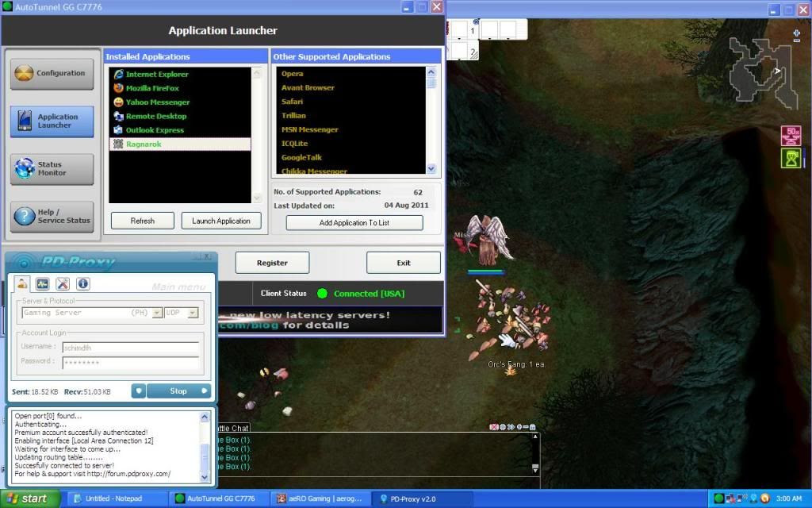The image size is (812, 508).
Task: Click the Battle Chat tab in game
Action: (x=234, y=428)
